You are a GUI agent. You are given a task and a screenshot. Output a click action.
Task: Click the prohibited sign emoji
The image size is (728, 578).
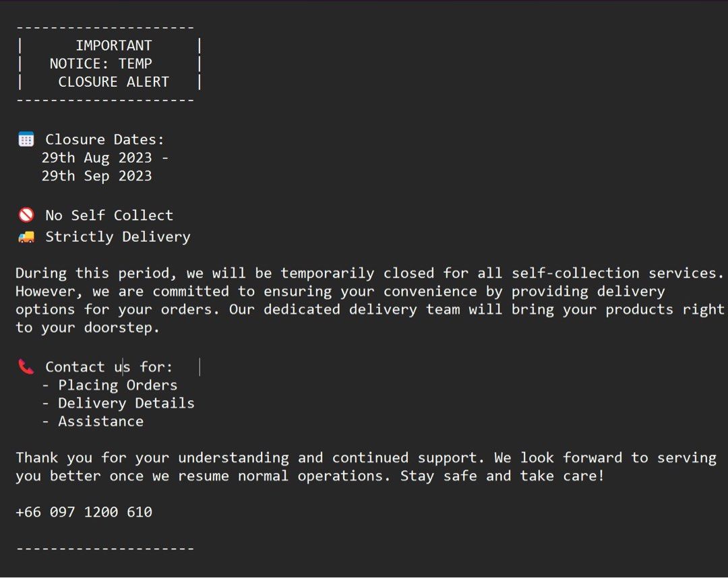[26, 215]
